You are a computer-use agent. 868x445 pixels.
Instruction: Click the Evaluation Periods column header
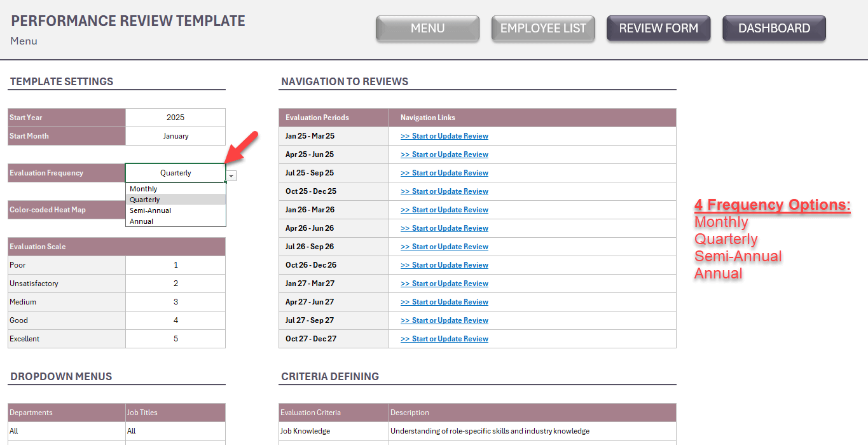click(x=334, y=118)
